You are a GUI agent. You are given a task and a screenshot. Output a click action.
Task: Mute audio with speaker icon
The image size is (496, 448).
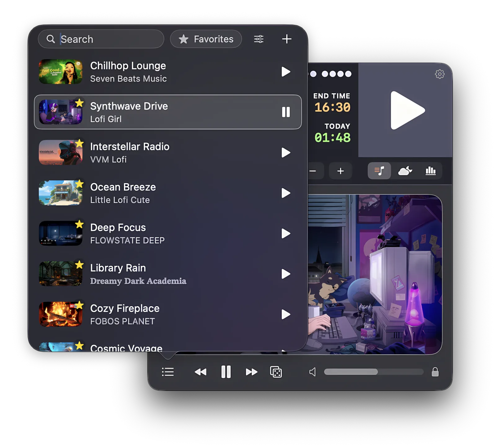point(312,372)
